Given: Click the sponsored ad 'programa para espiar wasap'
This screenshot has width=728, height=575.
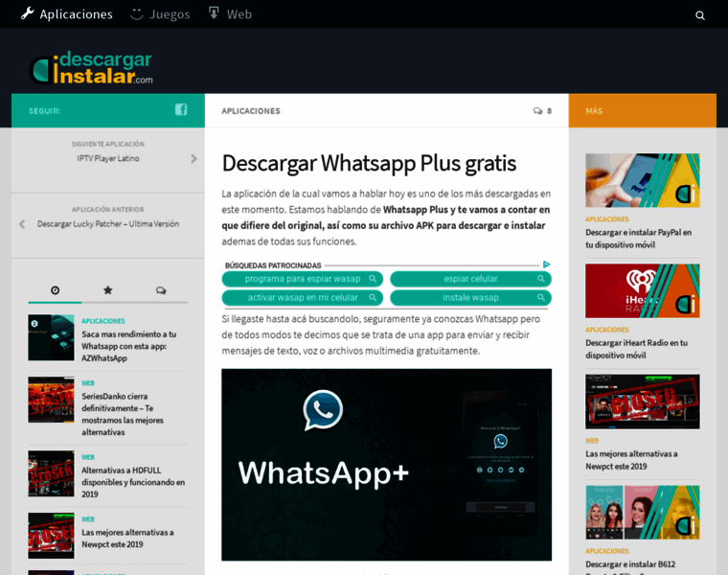Looking at the screenshot, I should (303, 279).
